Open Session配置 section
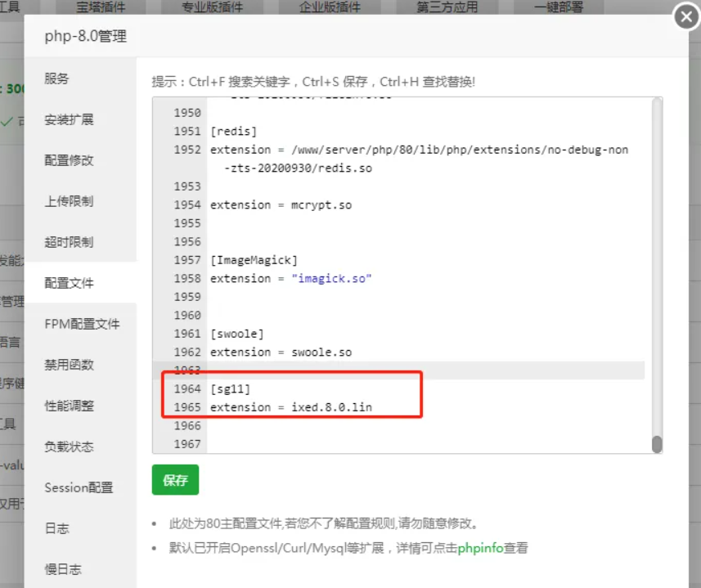701x588 pixels. [x=79, y=487]
